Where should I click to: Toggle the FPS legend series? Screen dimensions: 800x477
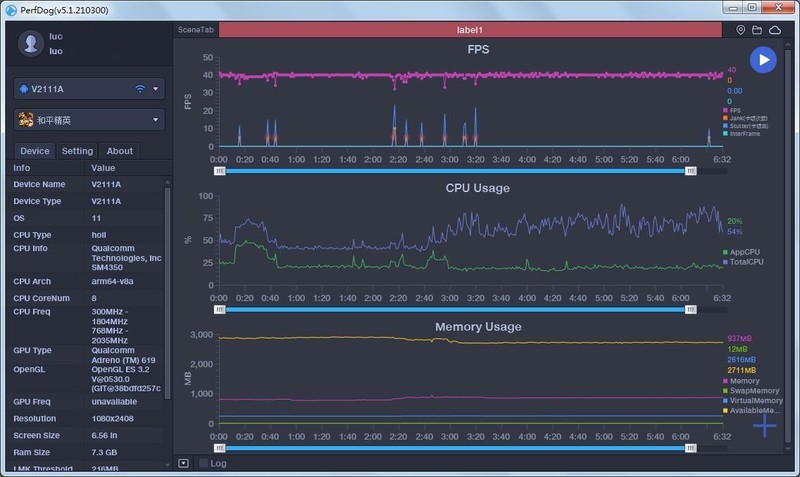point(735,110)
